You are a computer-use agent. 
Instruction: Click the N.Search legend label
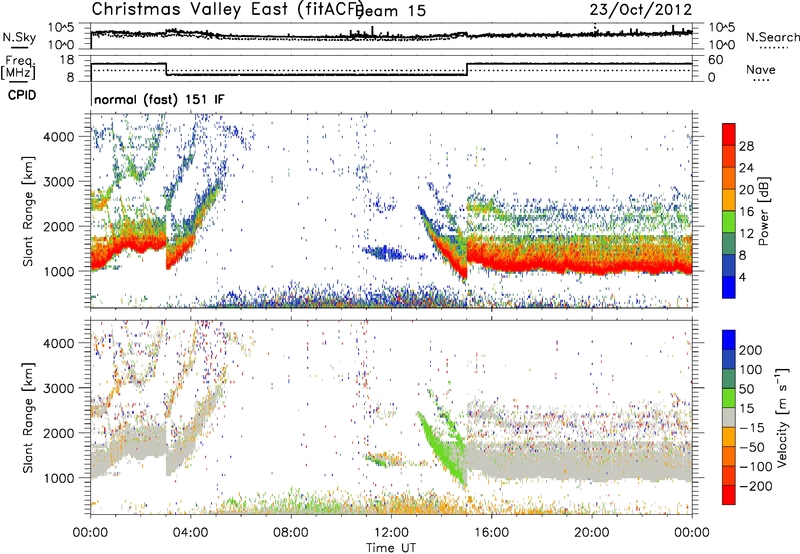tap(773, 37)
